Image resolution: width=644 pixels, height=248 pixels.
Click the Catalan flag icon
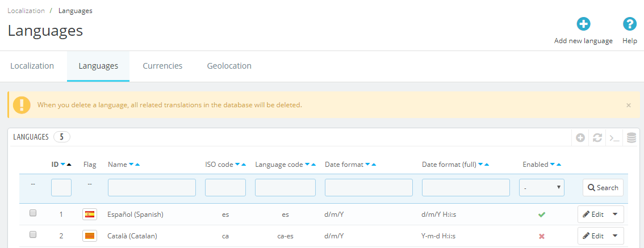point(89,236)
